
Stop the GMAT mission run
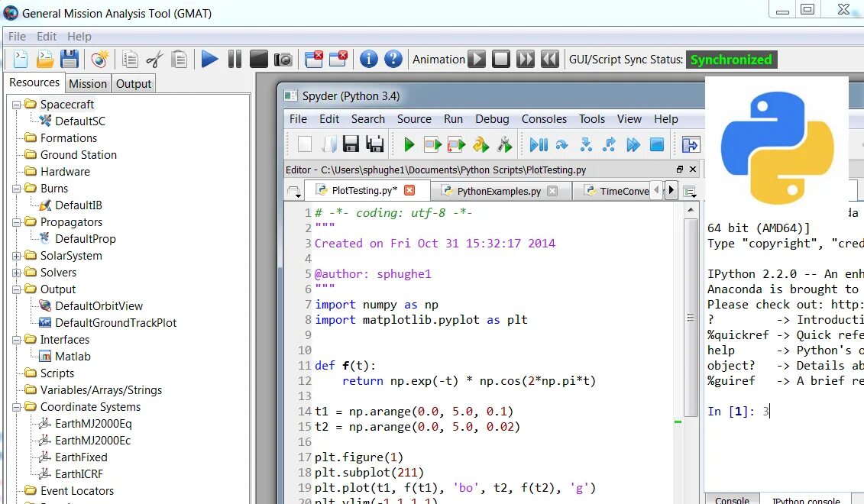coord(258,59)
